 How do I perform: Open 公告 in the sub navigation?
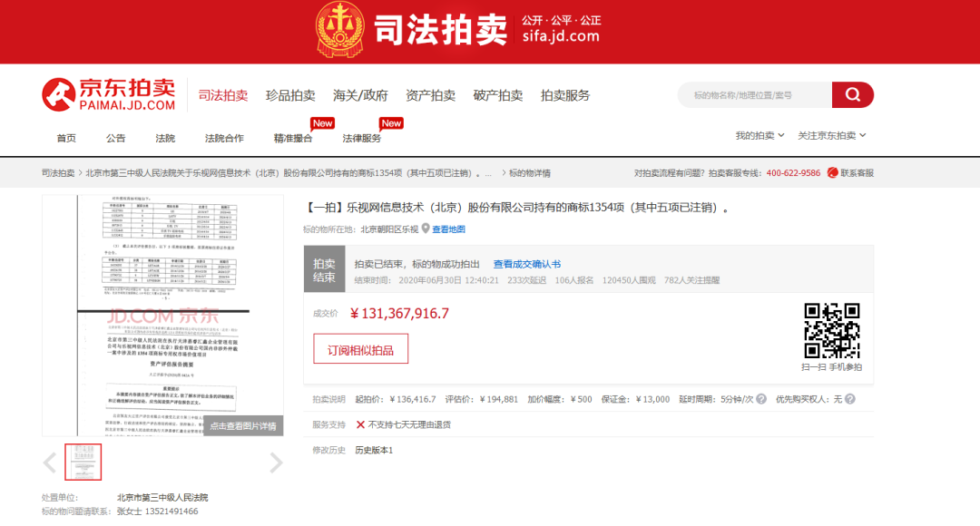coord(115,138)
